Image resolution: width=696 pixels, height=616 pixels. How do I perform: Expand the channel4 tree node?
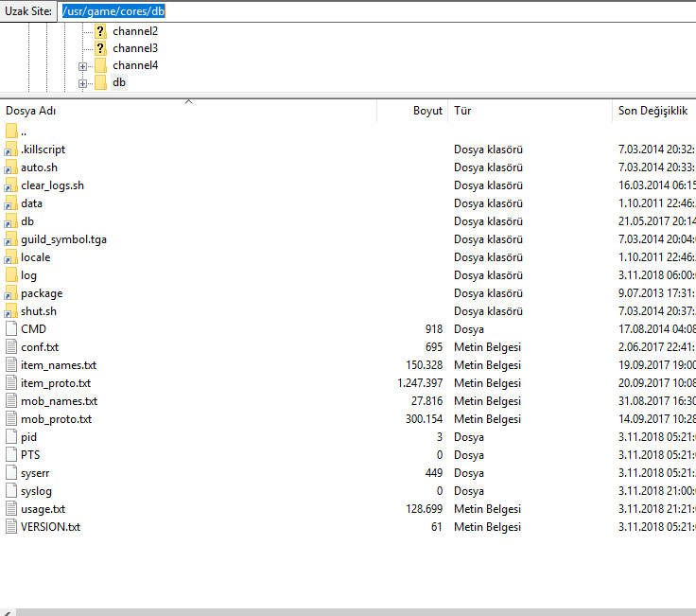tap(82, 66)
